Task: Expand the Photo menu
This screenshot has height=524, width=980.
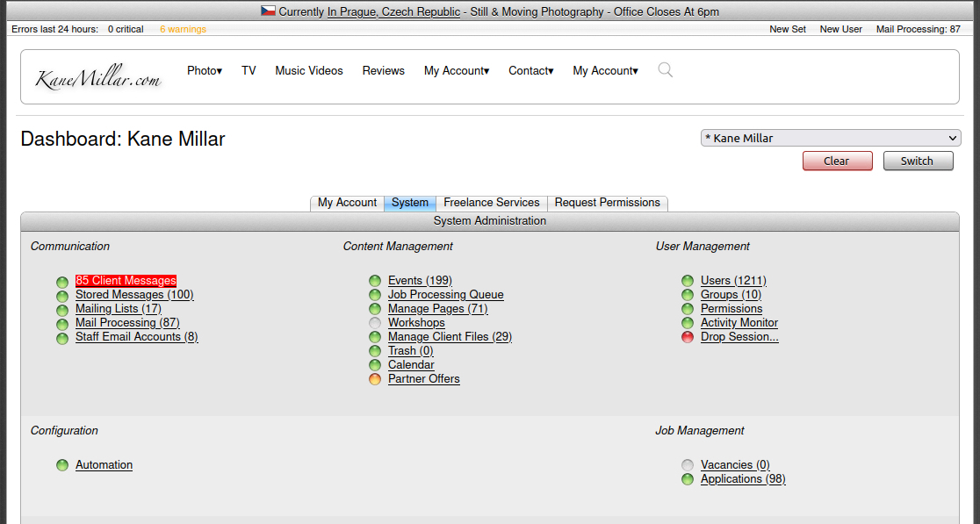Action: [x=205, y=70]
